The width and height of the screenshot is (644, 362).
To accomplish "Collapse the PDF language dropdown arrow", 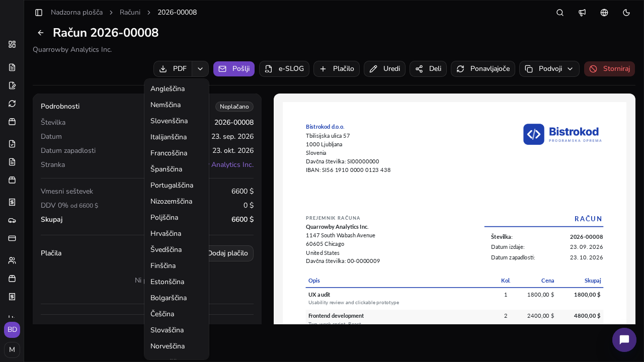I will 200,69.
